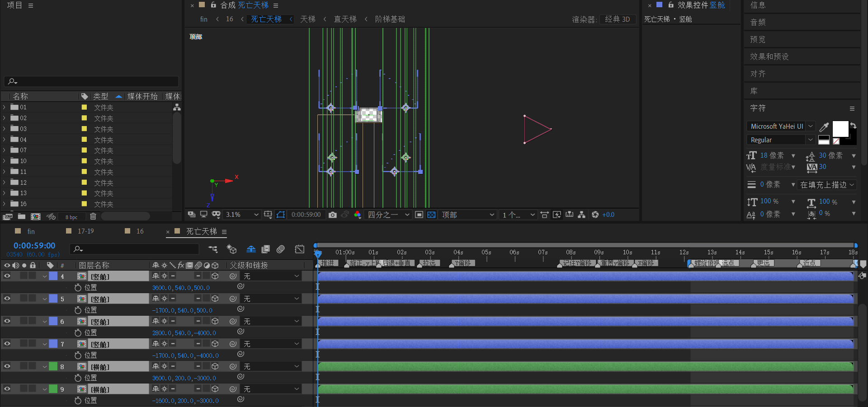
Task: Click the always preview this view icon
Action: [191, 215]
